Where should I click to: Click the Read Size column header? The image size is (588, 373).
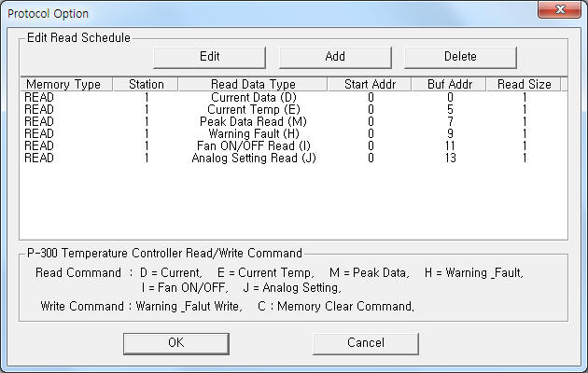click(x=524, y=84)
